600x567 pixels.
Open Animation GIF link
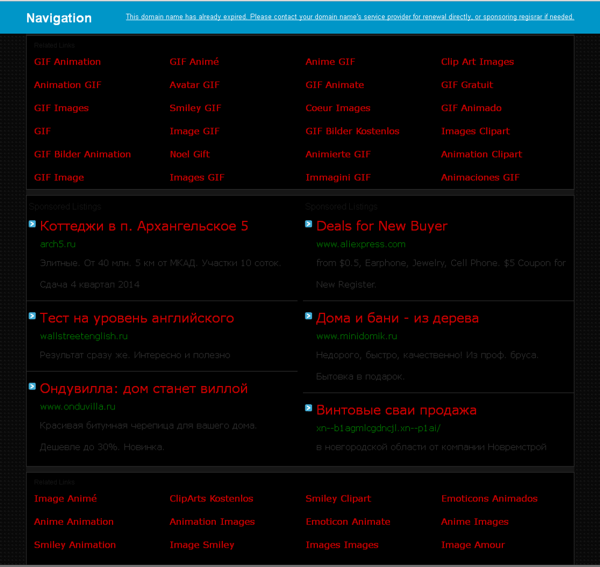(67, 85)
